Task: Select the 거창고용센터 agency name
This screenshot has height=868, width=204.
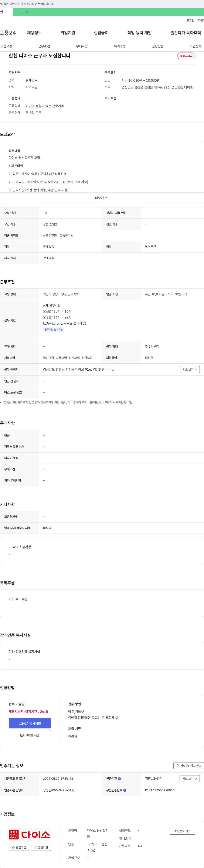Action: coord(153,779)
